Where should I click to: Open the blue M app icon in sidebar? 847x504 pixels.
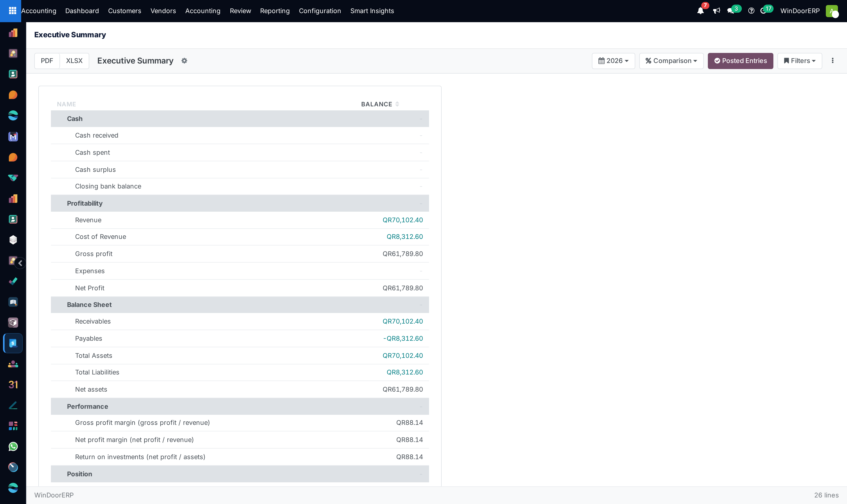13,137
